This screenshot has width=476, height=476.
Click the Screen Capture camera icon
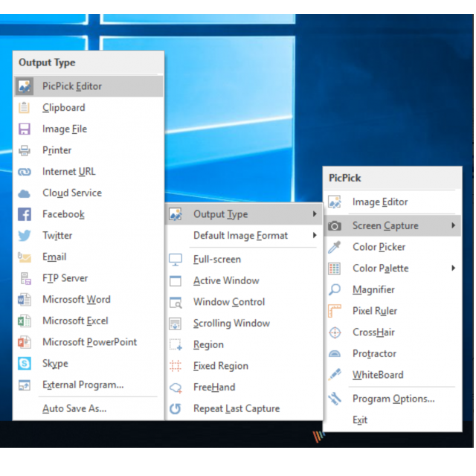(335, 226)
